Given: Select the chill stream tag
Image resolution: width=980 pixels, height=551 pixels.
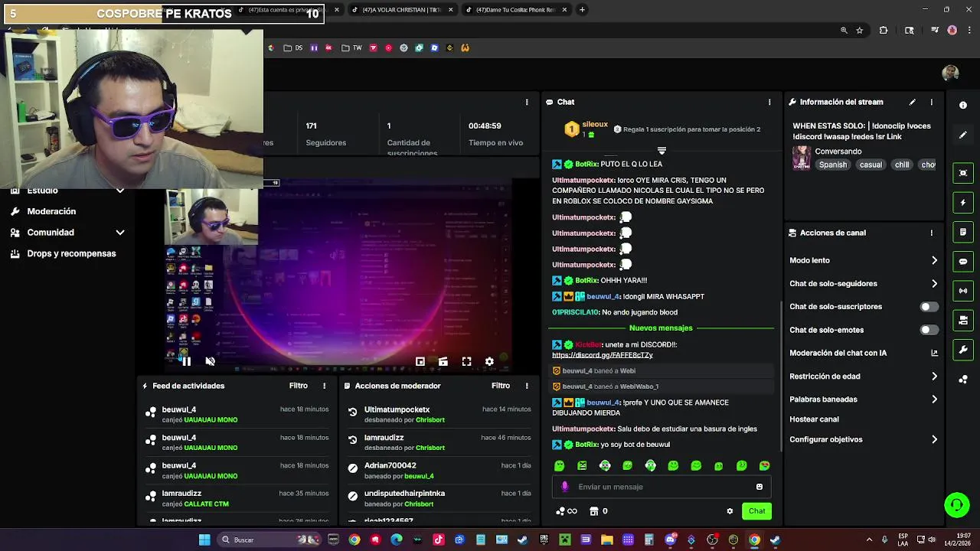Looking at the screenshot, I should coord(902,165).
